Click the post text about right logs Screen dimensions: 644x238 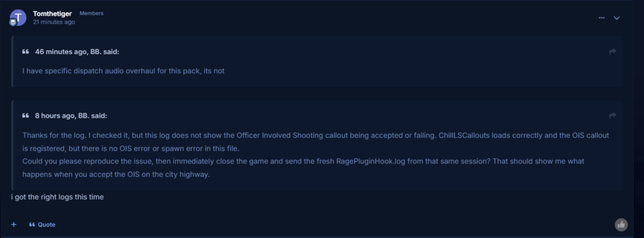click(57, 197)
